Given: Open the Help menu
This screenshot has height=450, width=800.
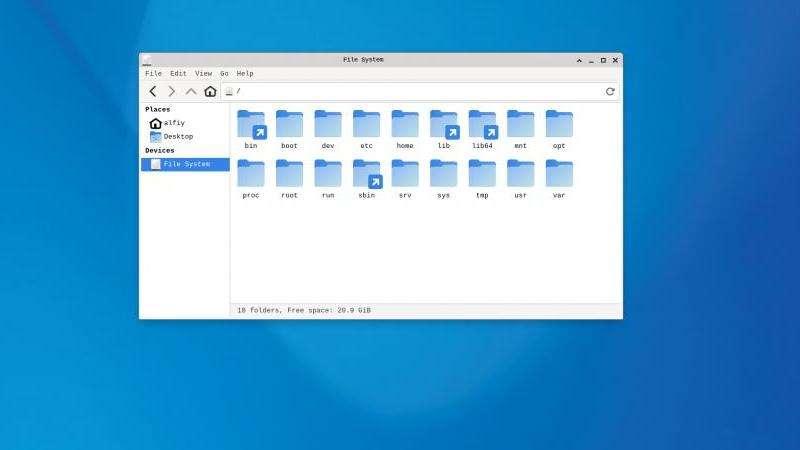Looking at the screenshot, I should tap(244, 73).
